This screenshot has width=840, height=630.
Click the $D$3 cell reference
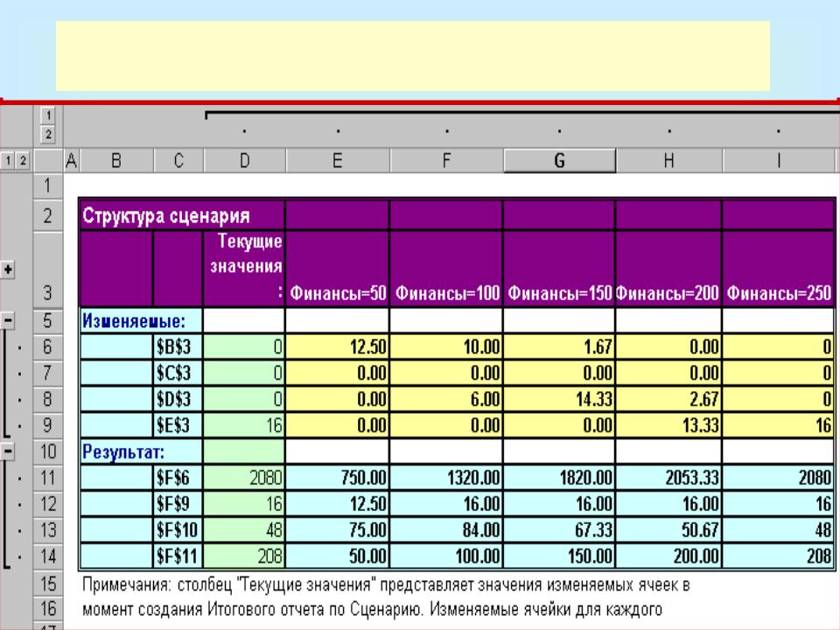178,399
